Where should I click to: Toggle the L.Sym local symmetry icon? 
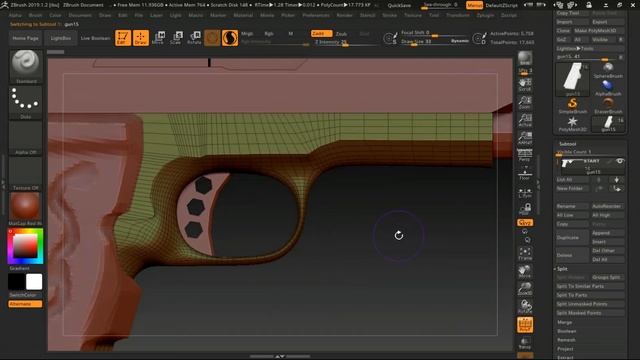click(525, 192)
